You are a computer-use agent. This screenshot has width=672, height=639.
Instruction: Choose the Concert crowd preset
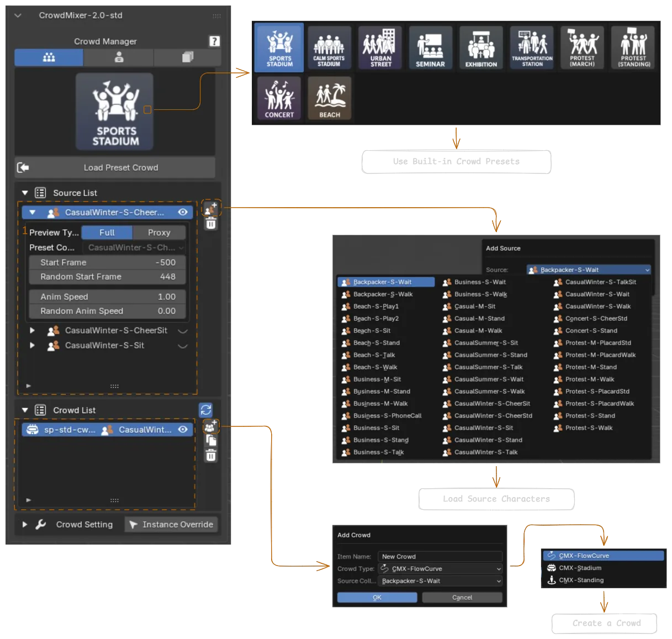point(279,98)
